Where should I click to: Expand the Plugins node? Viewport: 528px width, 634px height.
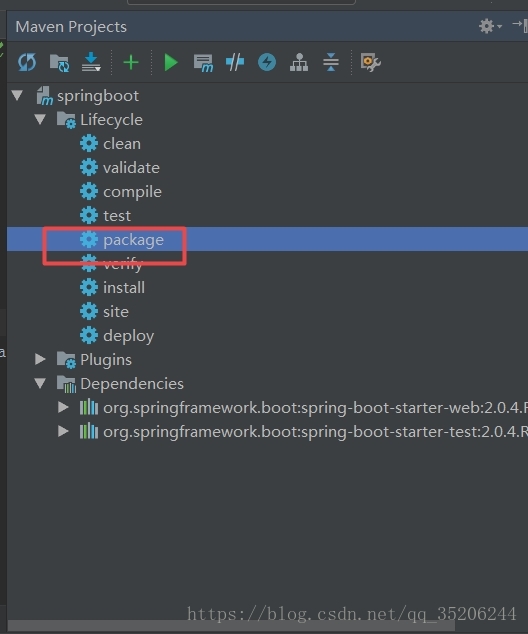coord(40,359)
